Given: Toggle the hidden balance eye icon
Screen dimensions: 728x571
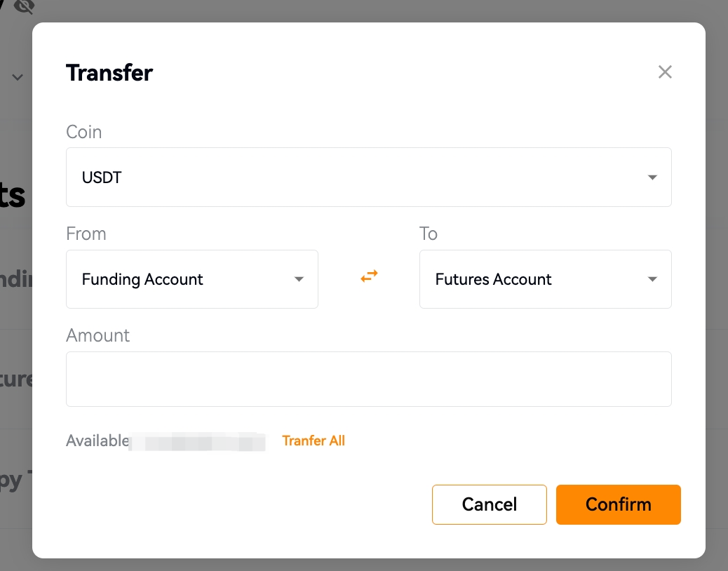Looking at the screenshot, I should [x=24, y=6].
